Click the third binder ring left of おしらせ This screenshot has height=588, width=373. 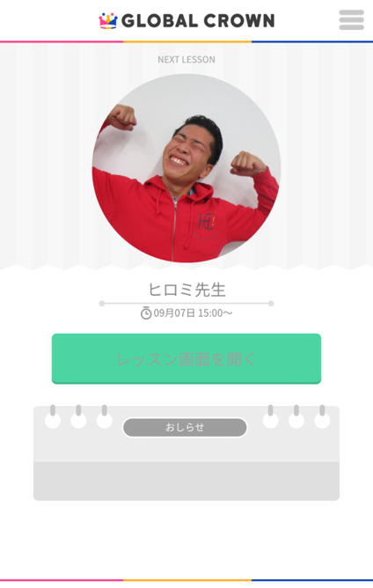[104, 416]
